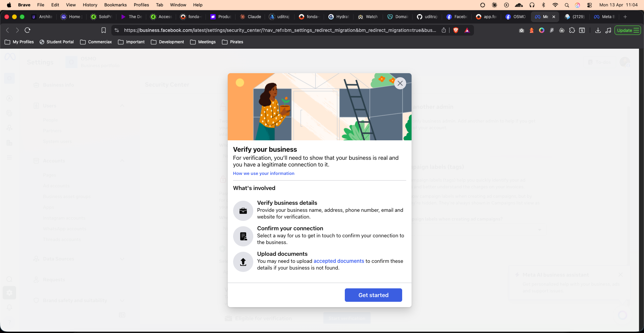
Task: Open How we use your information link
Action: 264,174
